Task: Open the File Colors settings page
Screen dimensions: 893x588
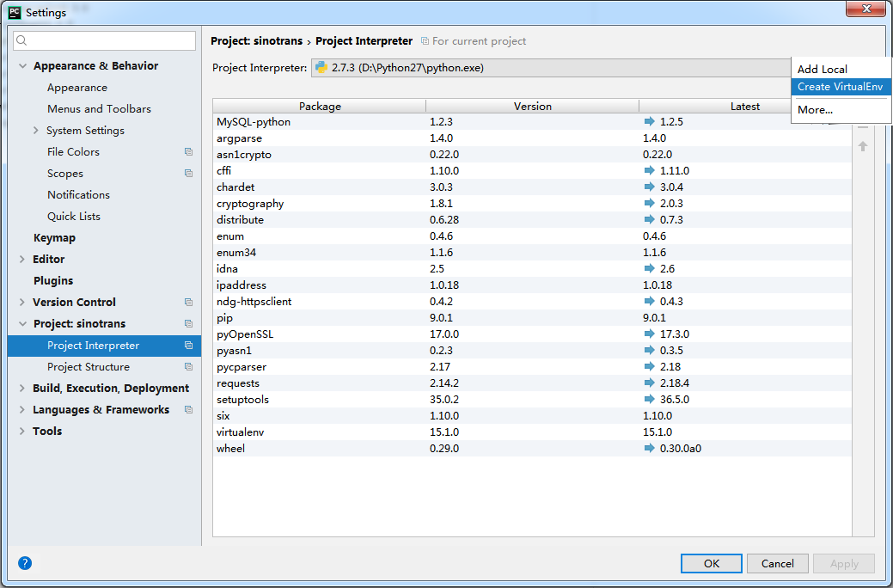Action: 73,152
